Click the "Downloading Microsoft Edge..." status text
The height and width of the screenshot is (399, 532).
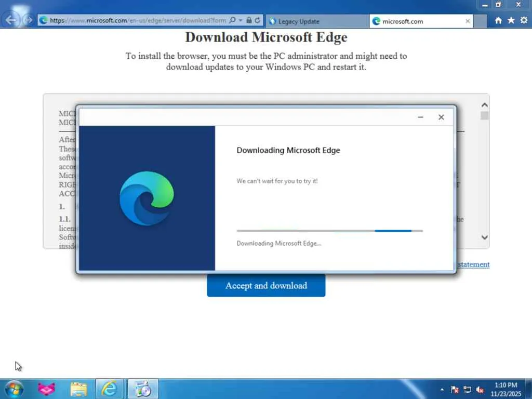point(278,243)
